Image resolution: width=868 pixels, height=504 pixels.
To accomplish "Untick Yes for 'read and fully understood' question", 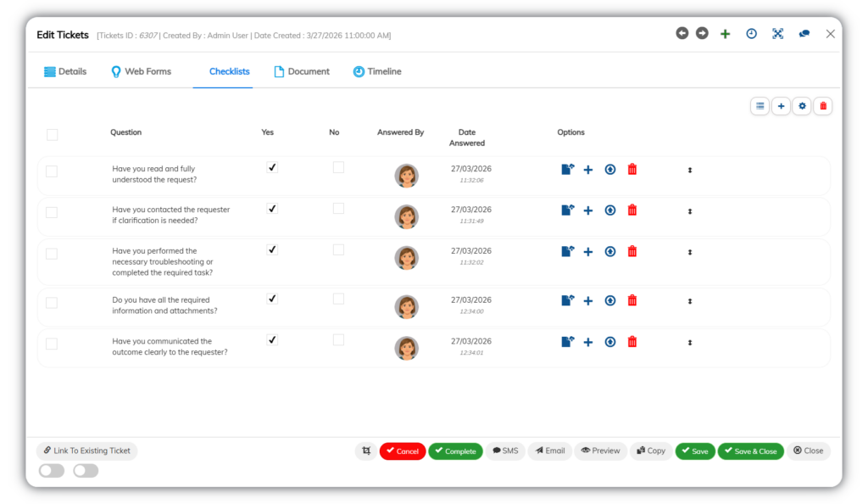I will (272, 167).
